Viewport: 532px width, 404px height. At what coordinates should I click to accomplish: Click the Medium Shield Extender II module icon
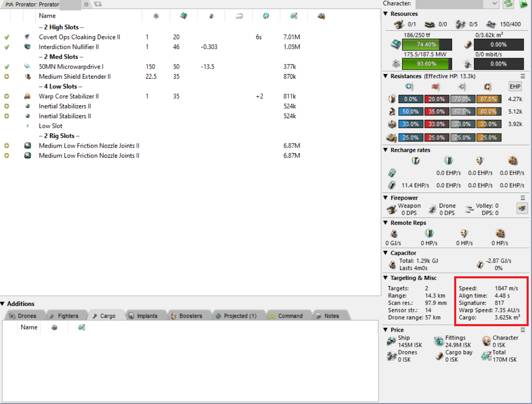tap(27, 77)
